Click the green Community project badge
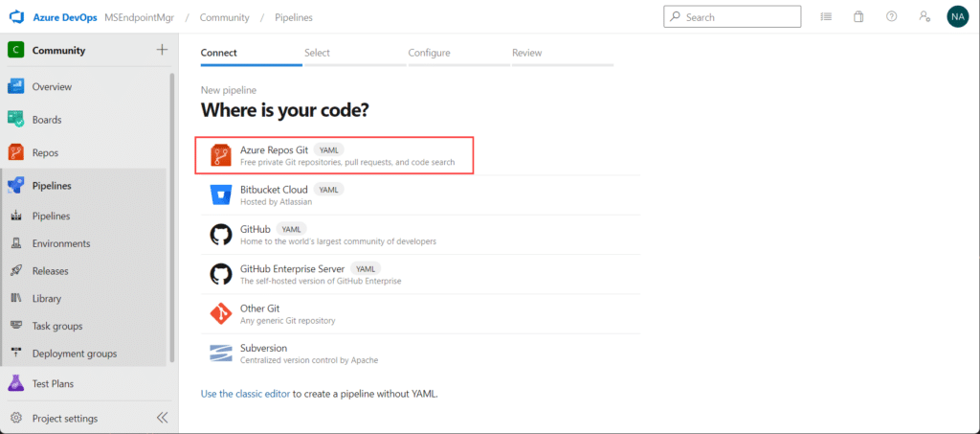Viewport: 980px width, 434px height. pyautogui.click(x=15, y=51)
